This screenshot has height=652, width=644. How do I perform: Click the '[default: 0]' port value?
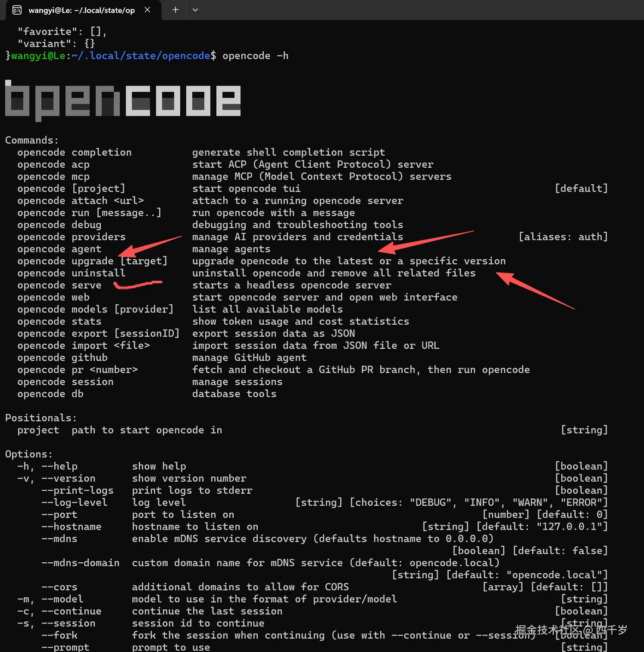pyautogui.click(x=572, y=514)
